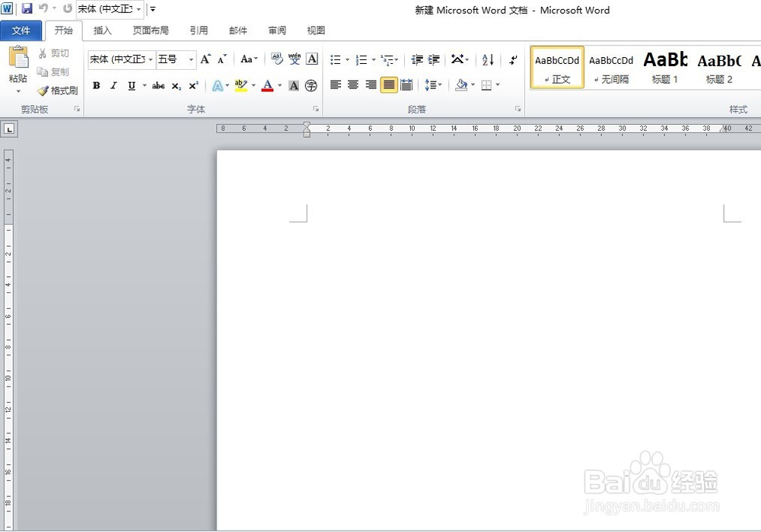Apply character shading with the gray A icon
Viewport: 761px width, 532px height.
(294, 86)
